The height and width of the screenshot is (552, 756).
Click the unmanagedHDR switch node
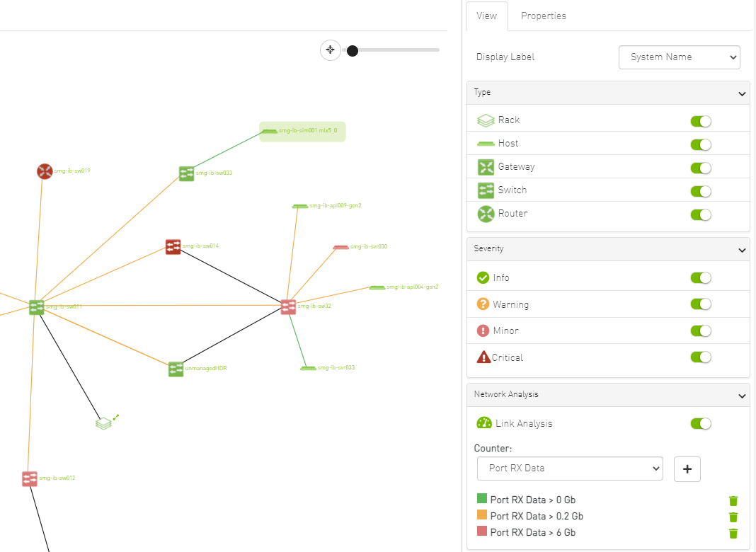click(175, 369)
